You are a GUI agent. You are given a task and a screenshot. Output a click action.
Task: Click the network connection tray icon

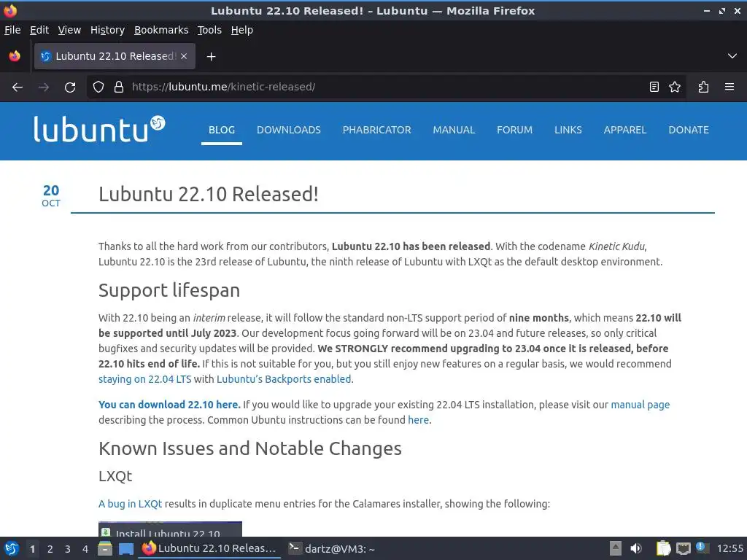(683, 549)
